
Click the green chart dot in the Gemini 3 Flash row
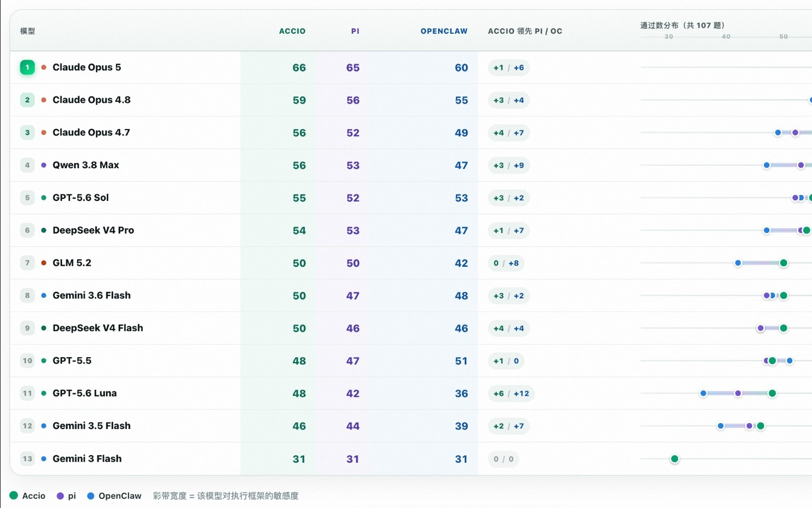tap(675, 459)
